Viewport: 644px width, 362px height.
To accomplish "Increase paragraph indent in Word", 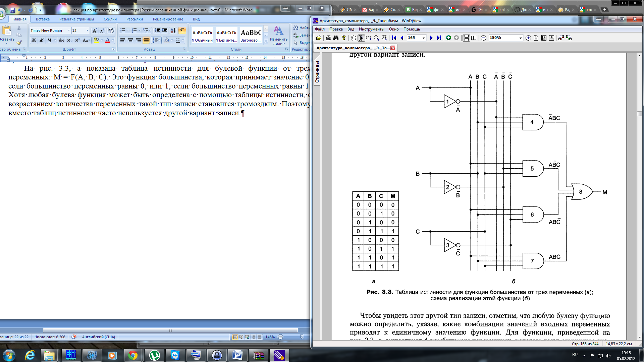I will [x=164, y=31].
